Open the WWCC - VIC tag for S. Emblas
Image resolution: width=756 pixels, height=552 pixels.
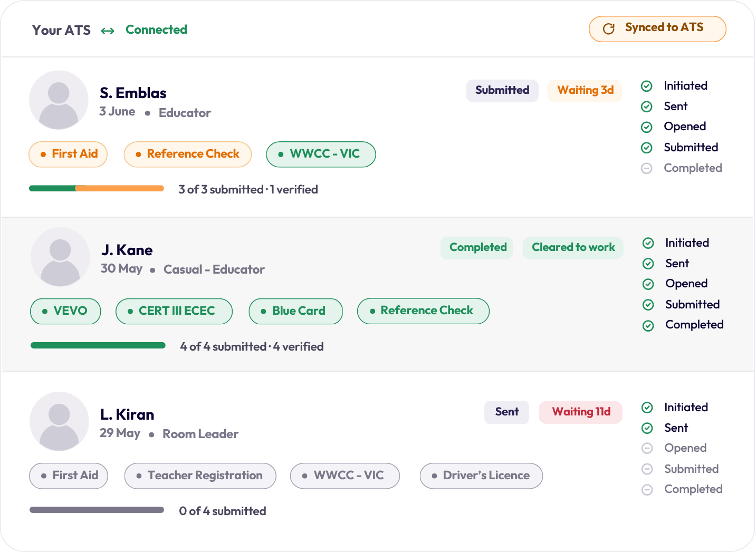[321, 154]
